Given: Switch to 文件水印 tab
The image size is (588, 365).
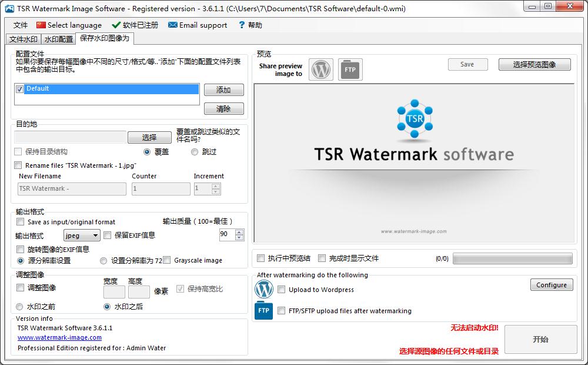Looking at the screenshot, I should tap(24, 39).
